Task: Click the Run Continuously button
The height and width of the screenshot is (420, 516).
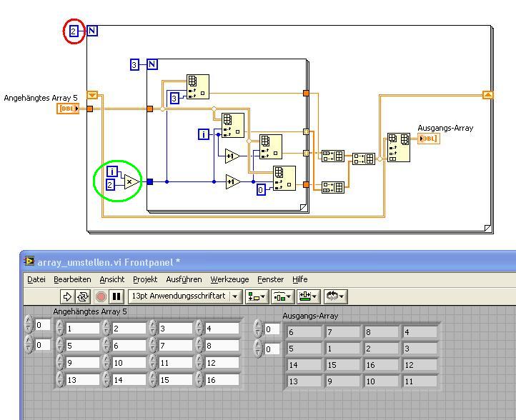Action: [84, 296]
